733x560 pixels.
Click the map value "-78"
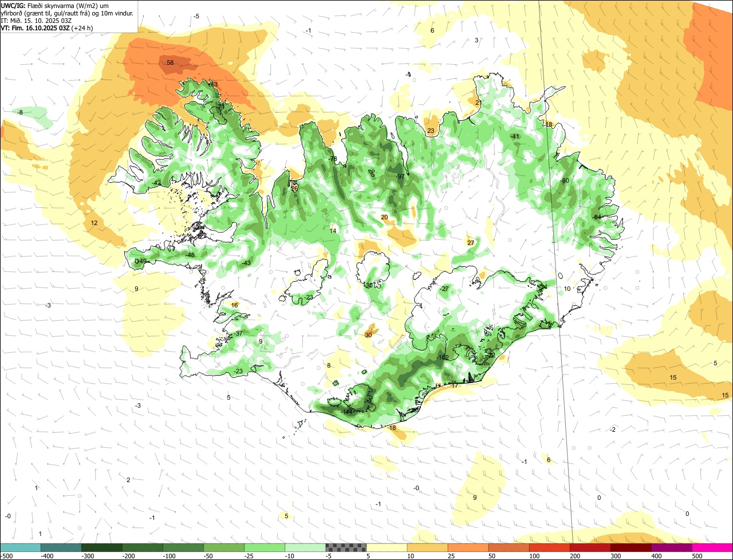(x=333, y=159)
